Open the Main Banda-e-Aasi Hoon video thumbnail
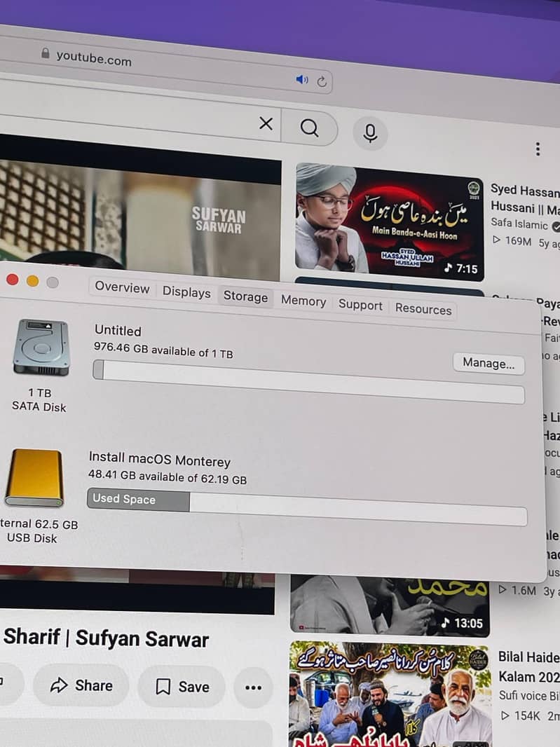The image size is (560, 747). click(x=390, y=222)
